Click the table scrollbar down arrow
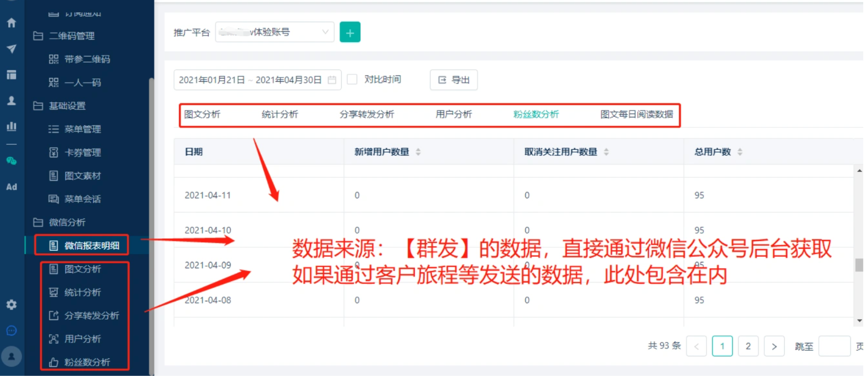The width and height of the screenshot is (868, 376). pos(859,321)
